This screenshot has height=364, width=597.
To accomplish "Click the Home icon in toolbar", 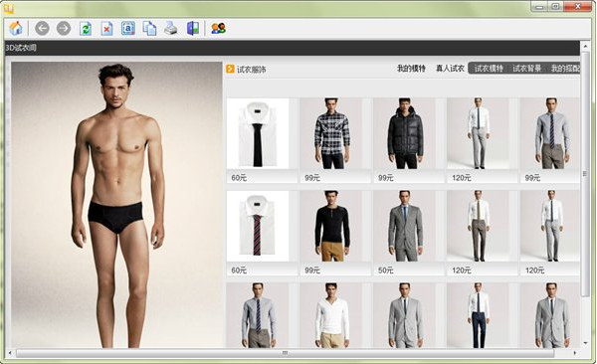I will tap(16, 28).
